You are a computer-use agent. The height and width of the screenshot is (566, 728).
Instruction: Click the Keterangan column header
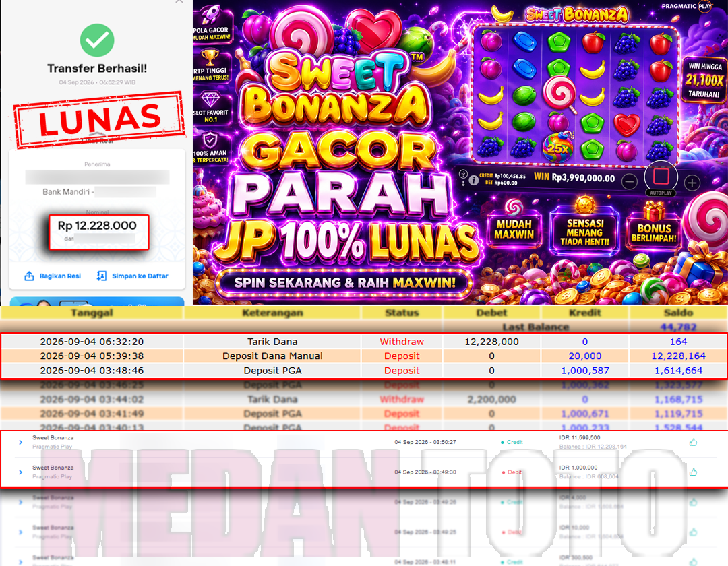(272, 313)
